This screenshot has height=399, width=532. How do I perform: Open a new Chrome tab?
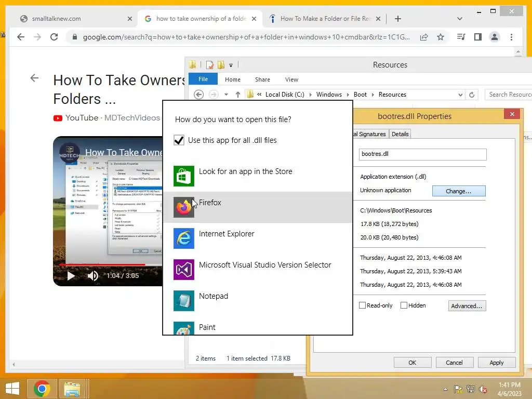397,19
